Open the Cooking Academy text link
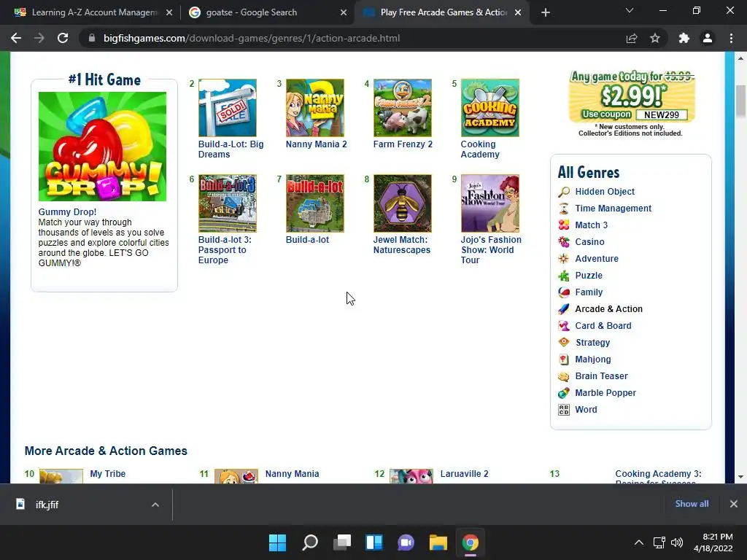This screenshot has height=560, width=747. pyautogui.click(x=480, y=149)
